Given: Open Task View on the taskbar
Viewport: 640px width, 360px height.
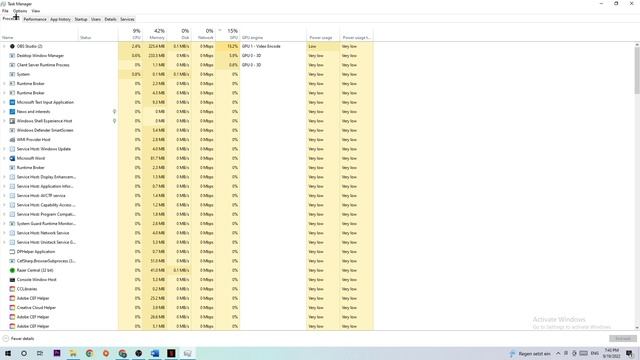Looking at the screenshot, I should point(40,353).
